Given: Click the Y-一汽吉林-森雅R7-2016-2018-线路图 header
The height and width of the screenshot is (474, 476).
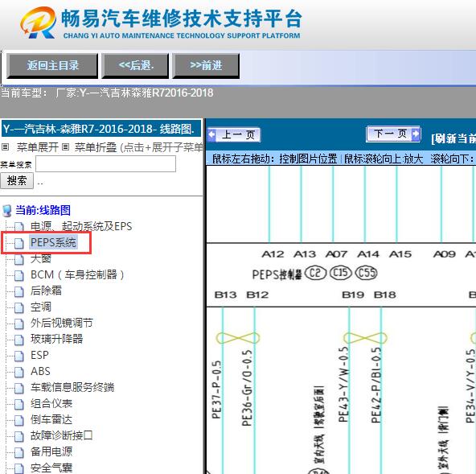Looking at the screenshot, I should pos(101,129).
